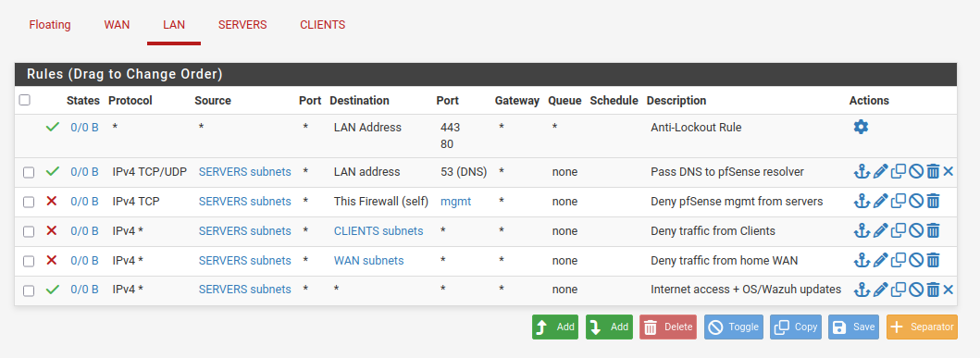
Task: Click the 'This Firewall (self)' destination cell
Action: [x=380, y=201]
